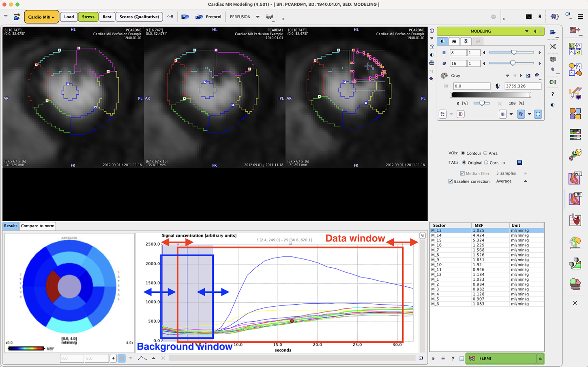Click the curve line style icon below plot
The image size is (588, 367).
pos(142,358)
